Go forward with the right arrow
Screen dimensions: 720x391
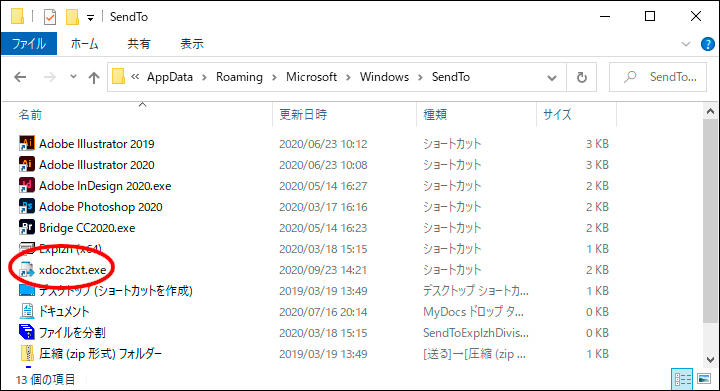50,77
